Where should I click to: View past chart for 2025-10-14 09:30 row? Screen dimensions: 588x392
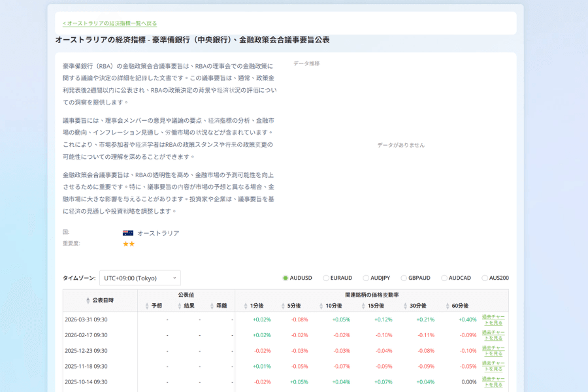coord(493,382)
